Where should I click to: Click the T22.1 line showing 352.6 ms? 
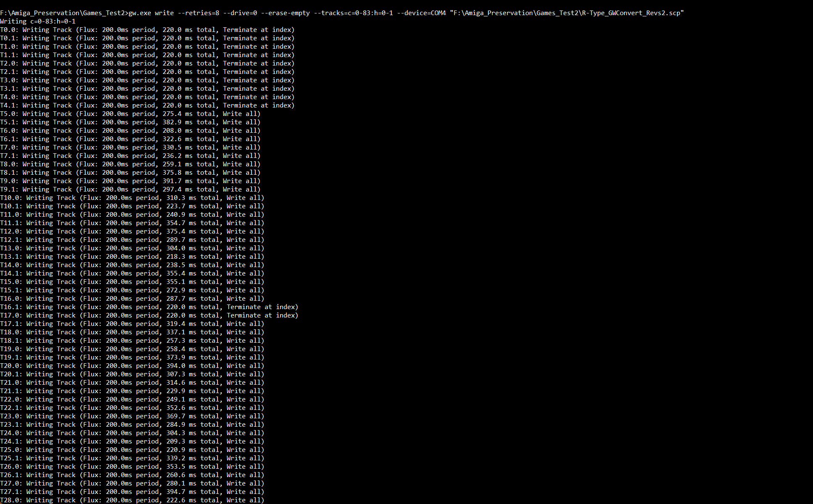click(132, 408)
